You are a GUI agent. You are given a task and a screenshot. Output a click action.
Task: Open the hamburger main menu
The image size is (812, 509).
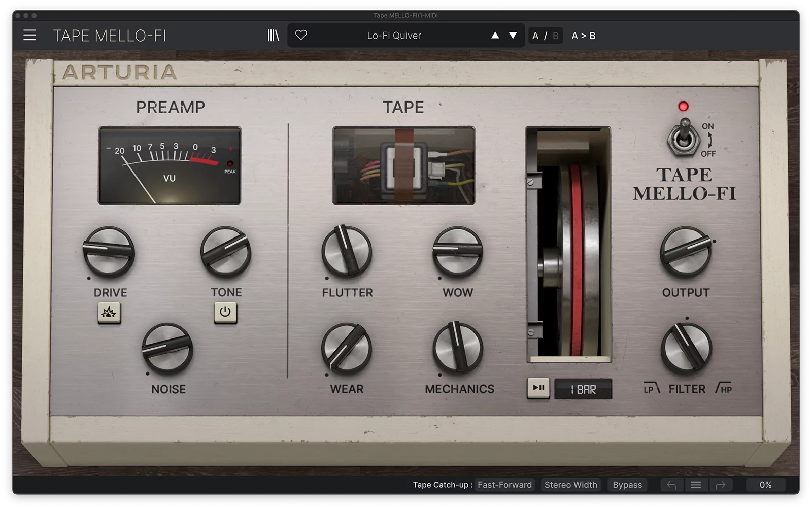(x=30, y=36)
